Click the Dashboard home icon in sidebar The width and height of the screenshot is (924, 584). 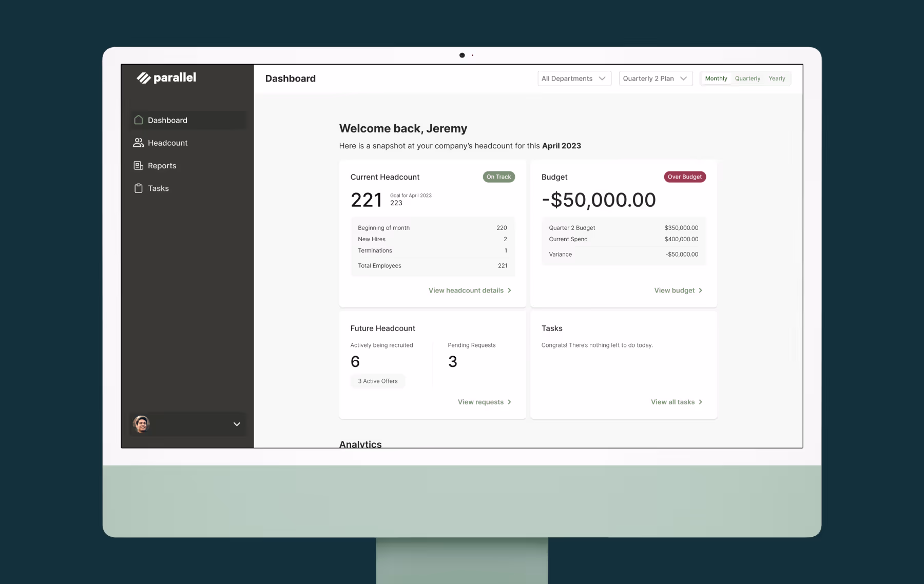[138, 120]
